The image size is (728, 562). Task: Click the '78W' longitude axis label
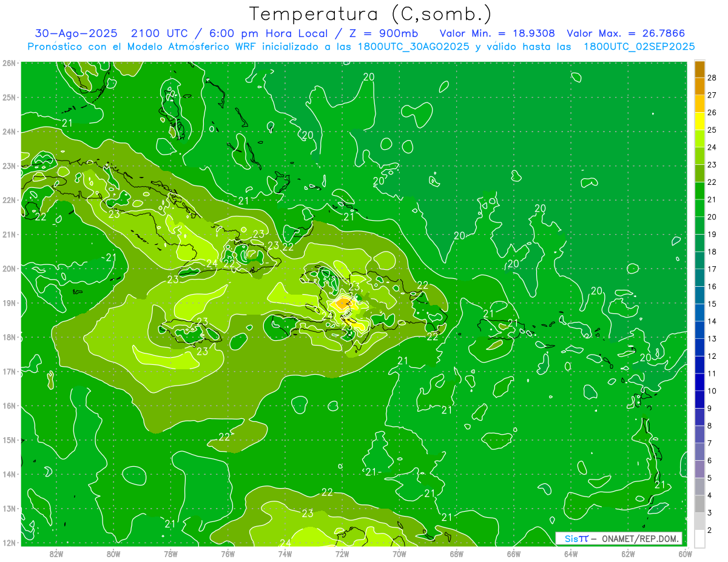click(170, 554)
